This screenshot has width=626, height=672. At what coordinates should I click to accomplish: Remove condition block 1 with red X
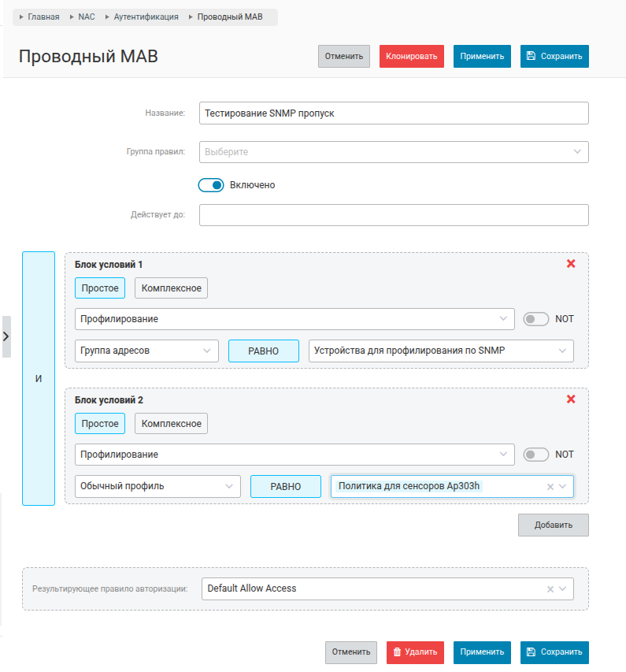pos(571,264)
